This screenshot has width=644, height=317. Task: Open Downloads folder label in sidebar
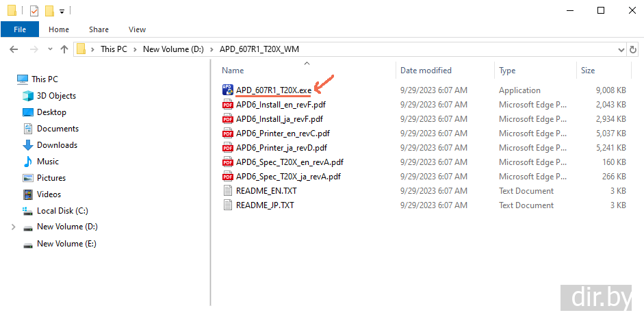point(57,145)
